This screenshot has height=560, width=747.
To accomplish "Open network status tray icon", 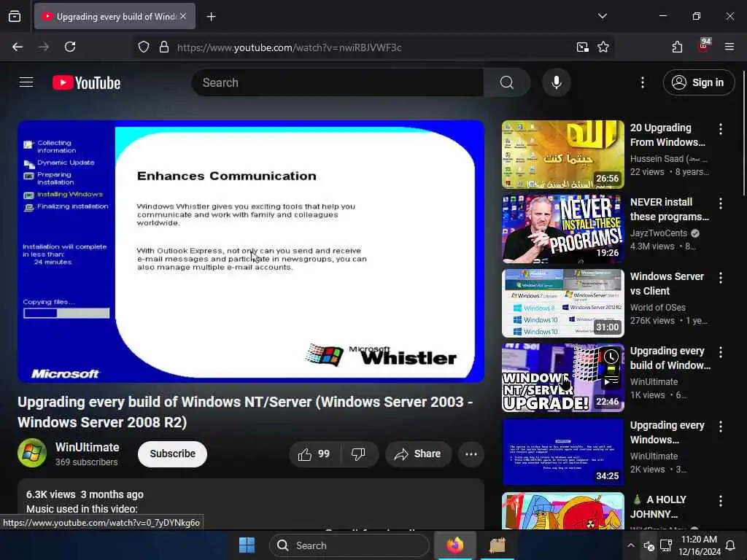I will tap(649, 545).
